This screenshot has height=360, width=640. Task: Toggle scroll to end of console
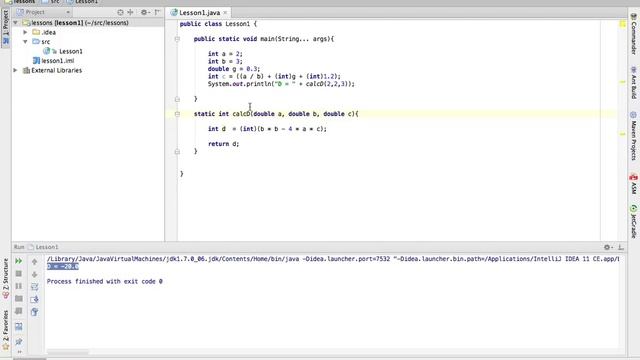(x=34, y=299)
